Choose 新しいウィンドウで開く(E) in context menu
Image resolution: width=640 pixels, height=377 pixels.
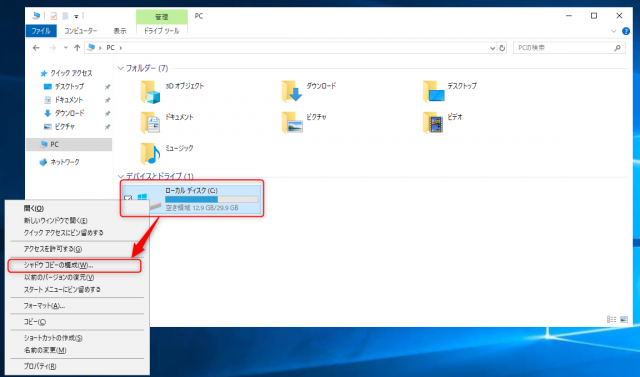78,221
